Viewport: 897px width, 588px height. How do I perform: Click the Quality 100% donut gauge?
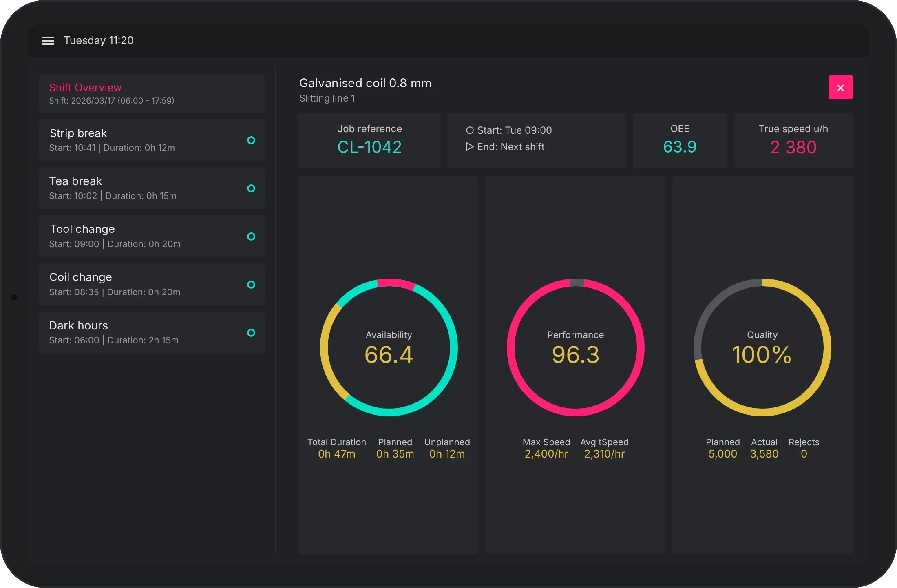(762, 347)
